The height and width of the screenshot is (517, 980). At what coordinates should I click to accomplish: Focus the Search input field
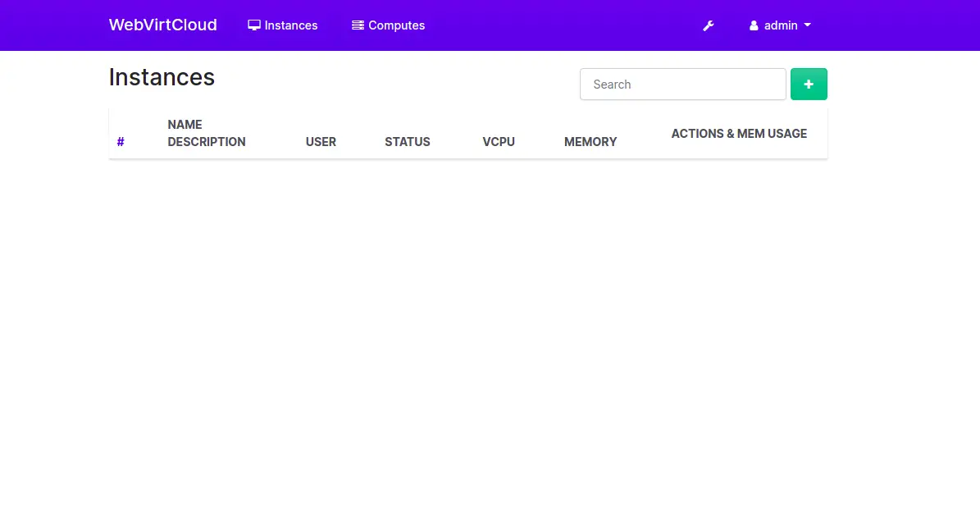tap(682, 85)
